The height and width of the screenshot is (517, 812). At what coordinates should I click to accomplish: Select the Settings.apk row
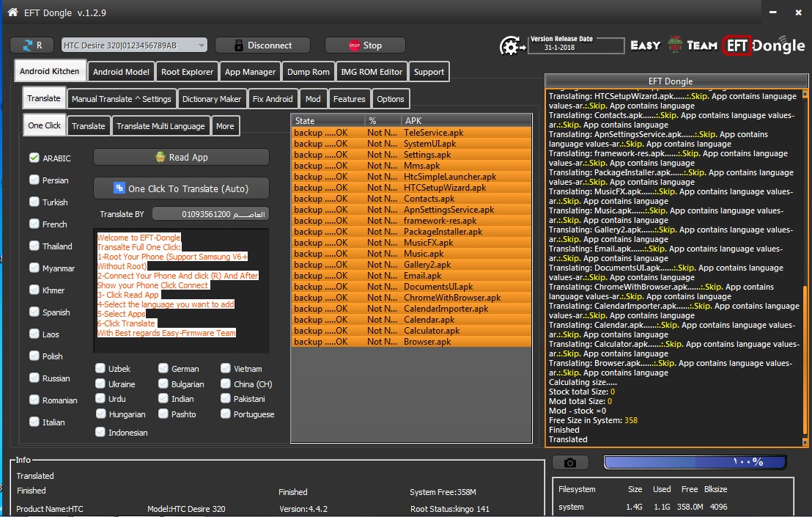pos(412,155)
